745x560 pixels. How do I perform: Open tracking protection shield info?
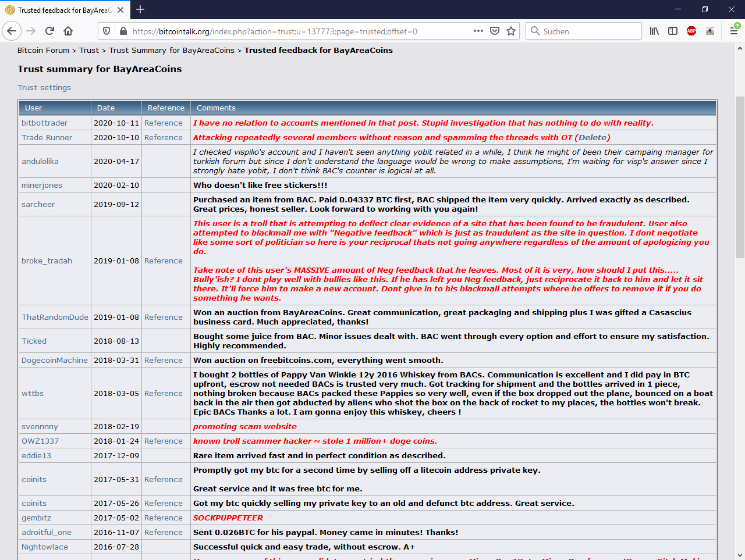(x=106, y=31)
